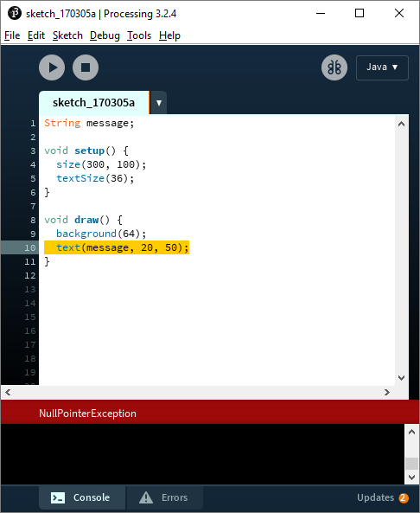
Task: Maximize the Processing window
Action: pos(360,14)
